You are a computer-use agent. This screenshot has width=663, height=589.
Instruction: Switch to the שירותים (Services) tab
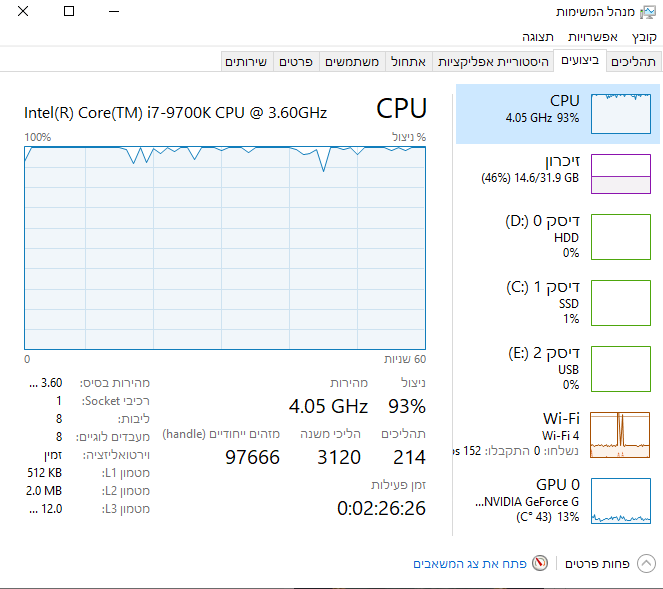(x=246, y=62)
